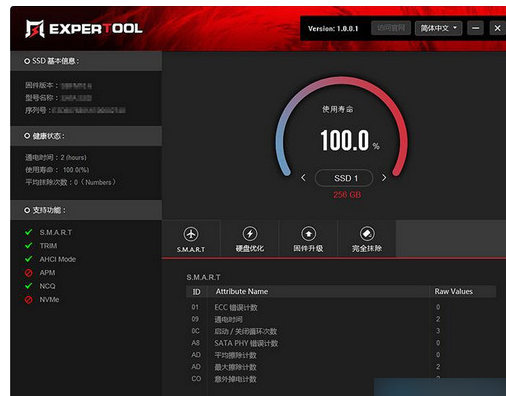Click the 访问官网 button
Screen dimensions: 506x396
[391, 28]
